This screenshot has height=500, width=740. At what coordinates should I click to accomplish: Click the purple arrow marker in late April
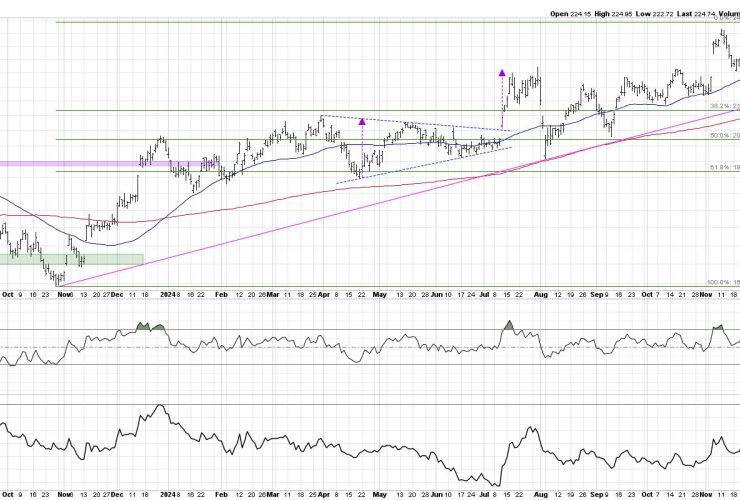pos(362,121)
